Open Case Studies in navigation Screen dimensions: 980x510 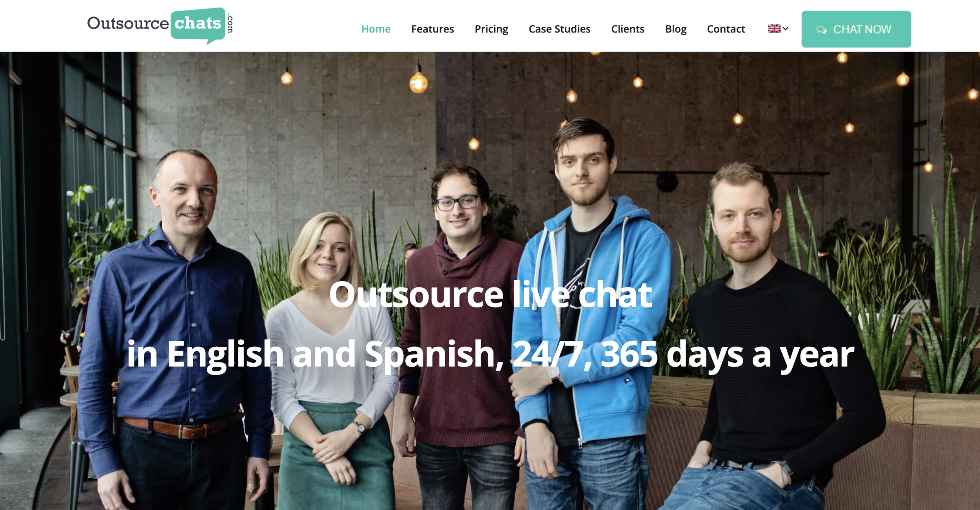pos(559,29)
